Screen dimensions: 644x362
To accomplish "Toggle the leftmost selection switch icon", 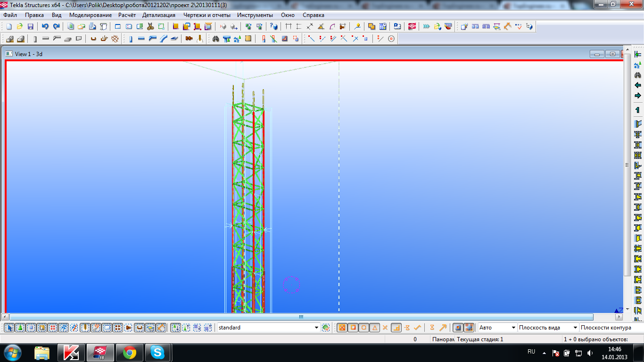I will coord(9,328).
